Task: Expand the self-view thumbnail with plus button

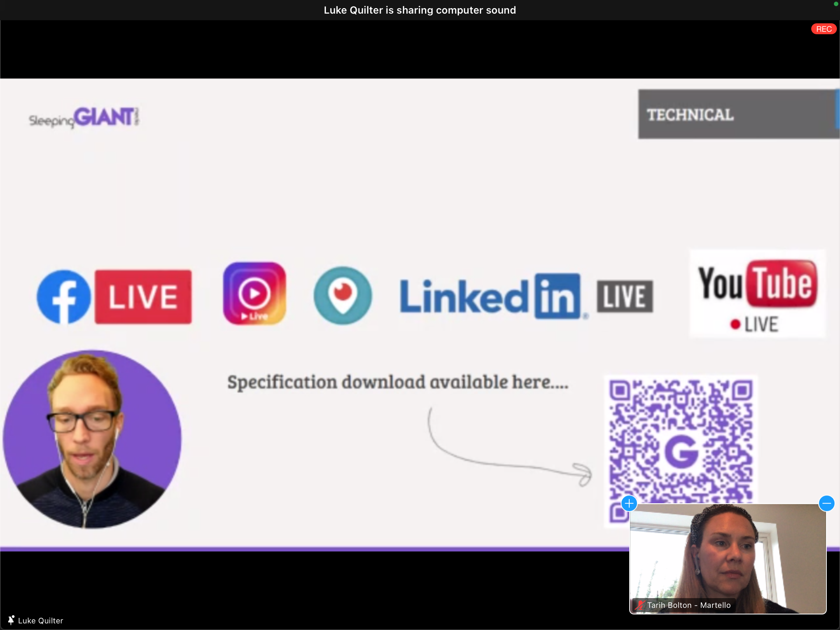Action: click(x=629, y=503)
